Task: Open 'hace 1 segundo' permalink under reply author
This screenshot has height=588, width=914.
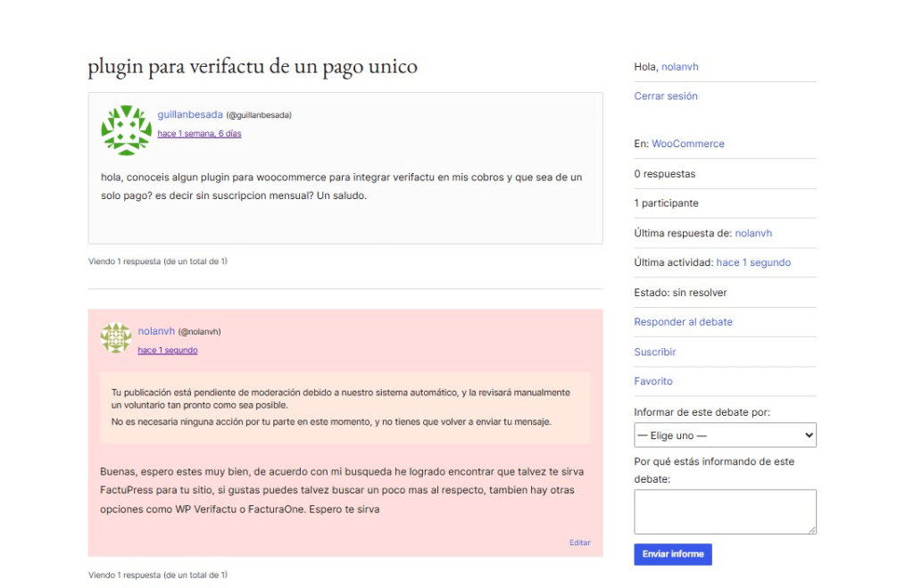Action: [167, 351]
